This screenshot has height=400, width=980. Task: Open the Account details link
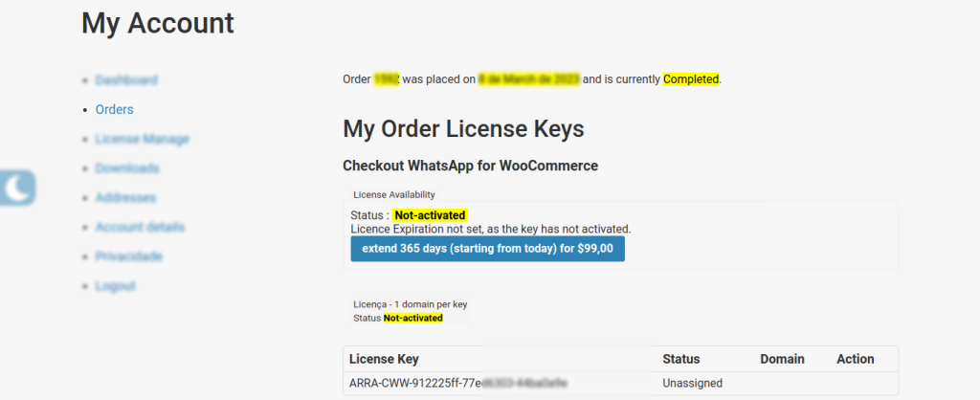click(x=140, y=227)
